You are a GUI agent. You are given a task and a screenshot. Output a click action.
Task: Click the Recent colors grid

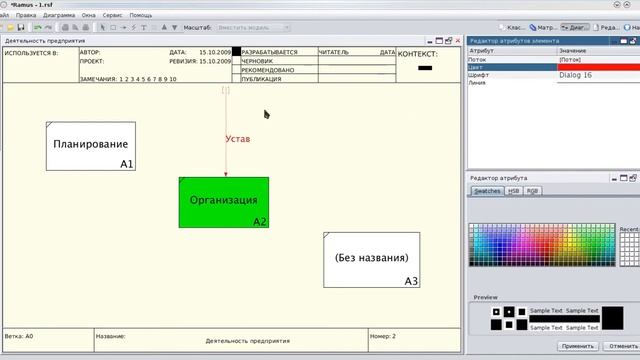(x=630, y=250)
